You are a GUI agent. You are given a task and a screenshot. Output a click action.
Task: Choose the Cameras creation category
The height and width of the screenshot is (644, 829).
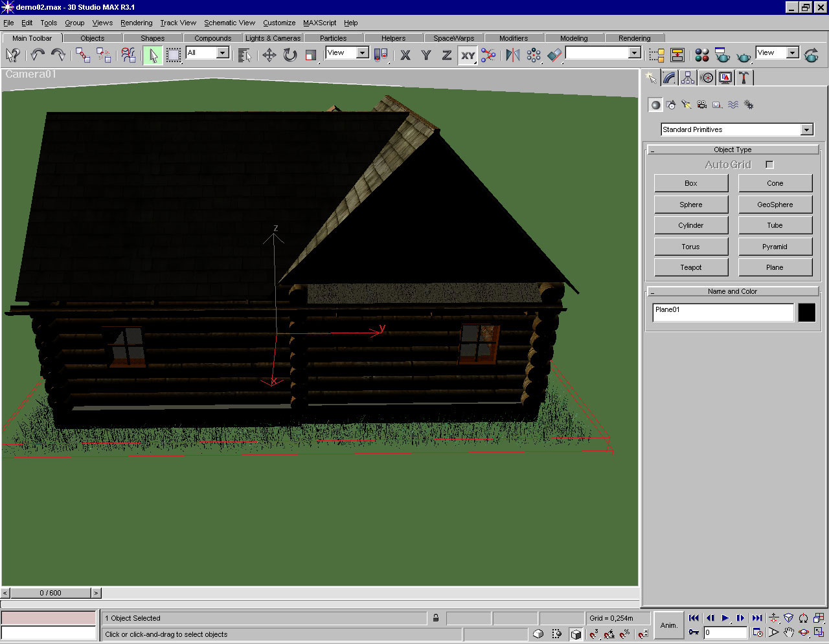[702, 105]
